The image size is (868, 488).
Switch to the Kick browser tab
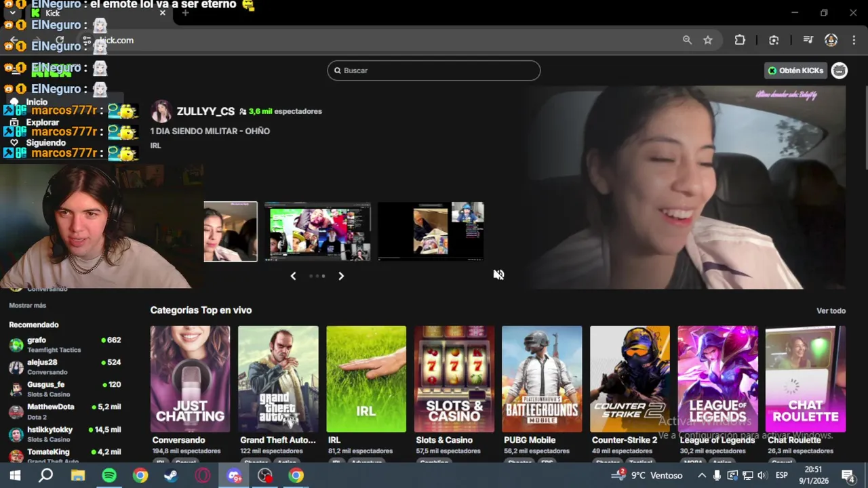pyautogui.click(x=98, y=13)
